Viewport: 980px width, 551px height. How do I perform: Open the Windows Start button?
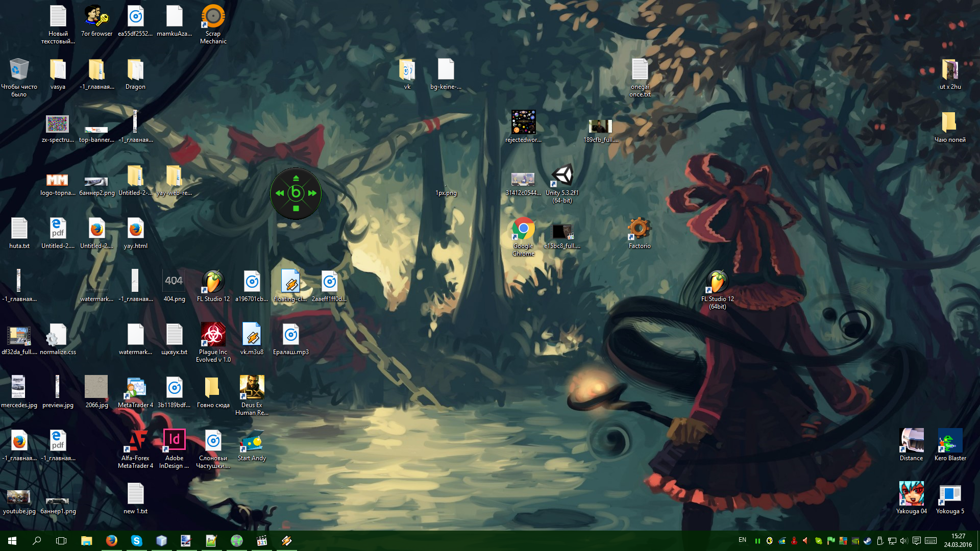click(x=12, y=541)
